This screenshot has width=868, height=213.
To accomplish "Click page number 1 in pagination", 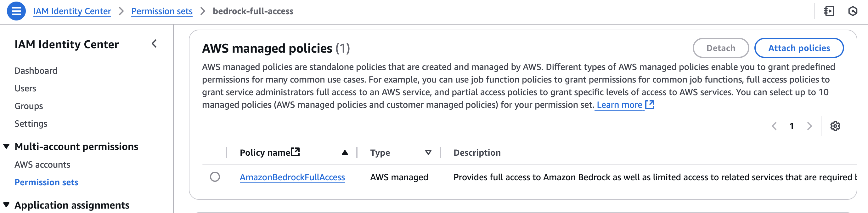I will pos(792,126).
